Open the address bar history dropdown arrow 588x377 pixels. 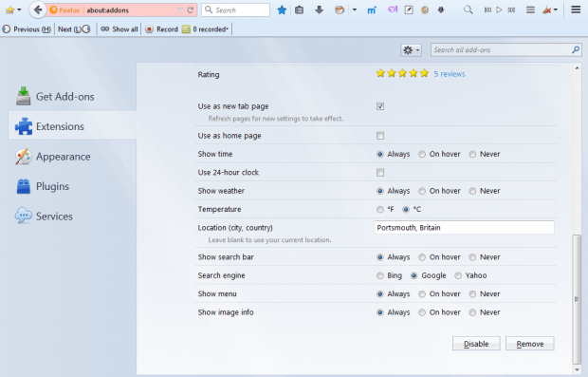click(x=180, y=10)
